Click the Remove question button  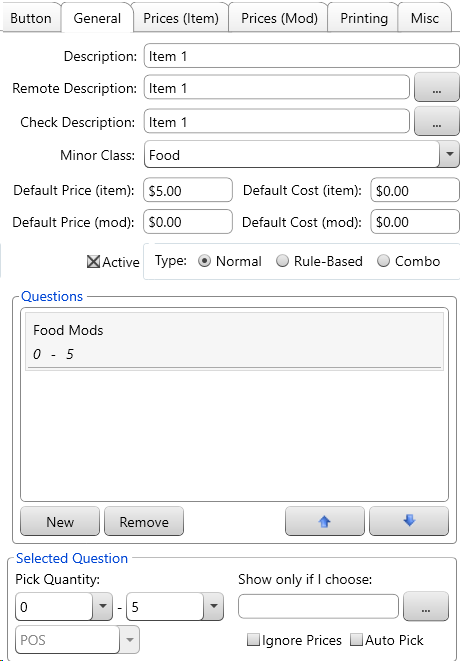click(x=144, y=522)
